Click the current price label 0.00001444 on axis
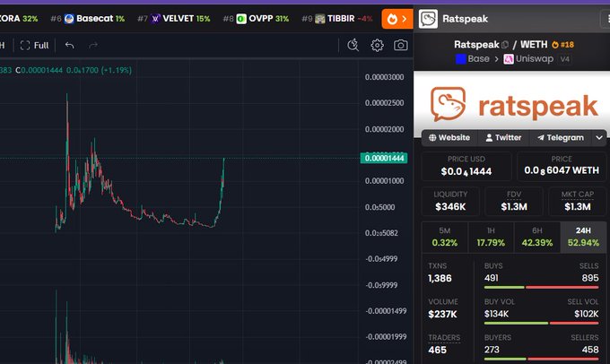The image size is (610, 364). pos(384,158)
